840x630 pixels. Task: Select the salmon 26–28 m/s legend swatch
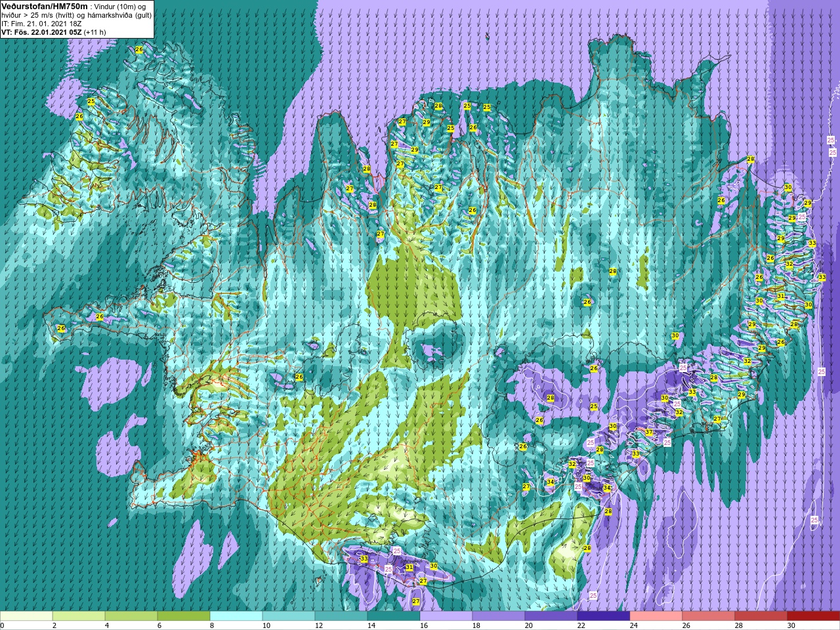point(709,616)
